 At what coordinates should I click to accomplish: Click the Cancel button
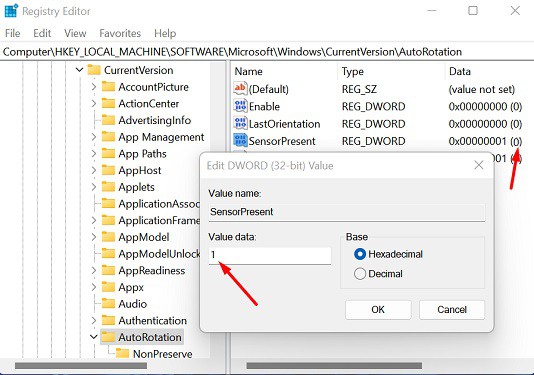[x=452, y=309]
